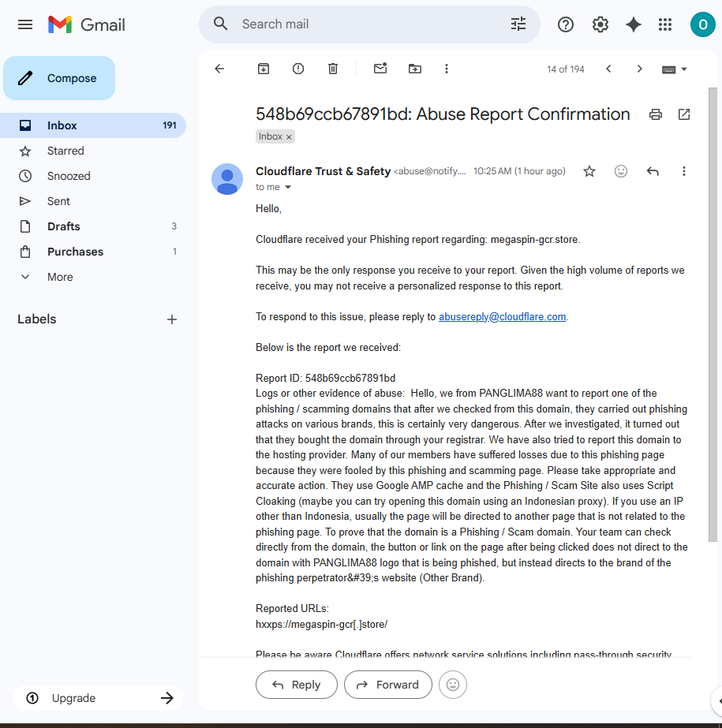Click the email subject heading
The height and width of the screenshot is (728, 722).
click(443, 114)
